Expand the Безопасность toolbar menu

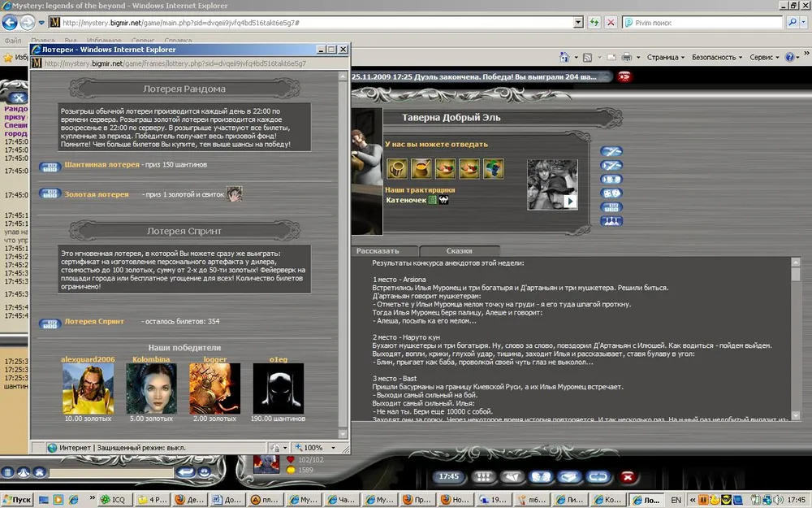click(717, 58)
